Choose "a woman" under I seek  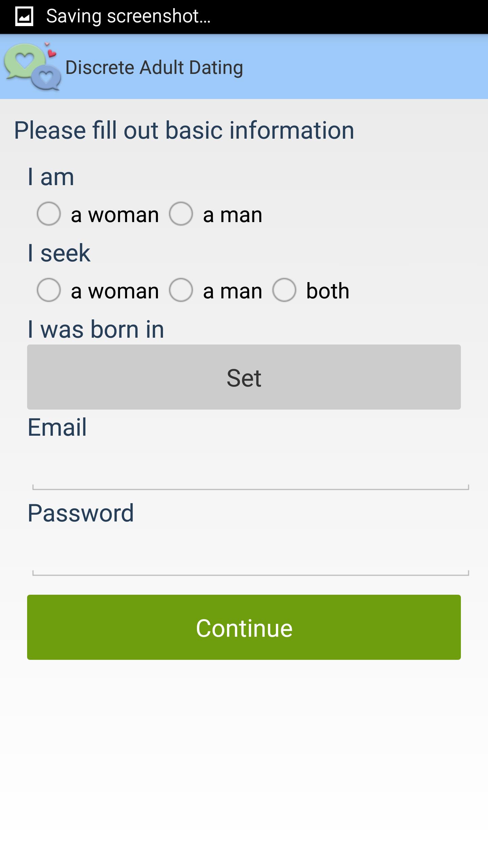pyautogui.click(x=49, y=290)
